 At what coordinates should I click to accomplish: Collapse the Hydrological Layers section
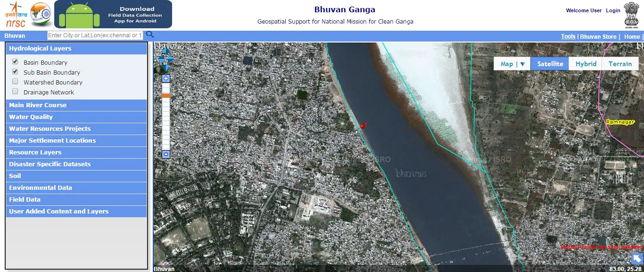pos(76,49)
